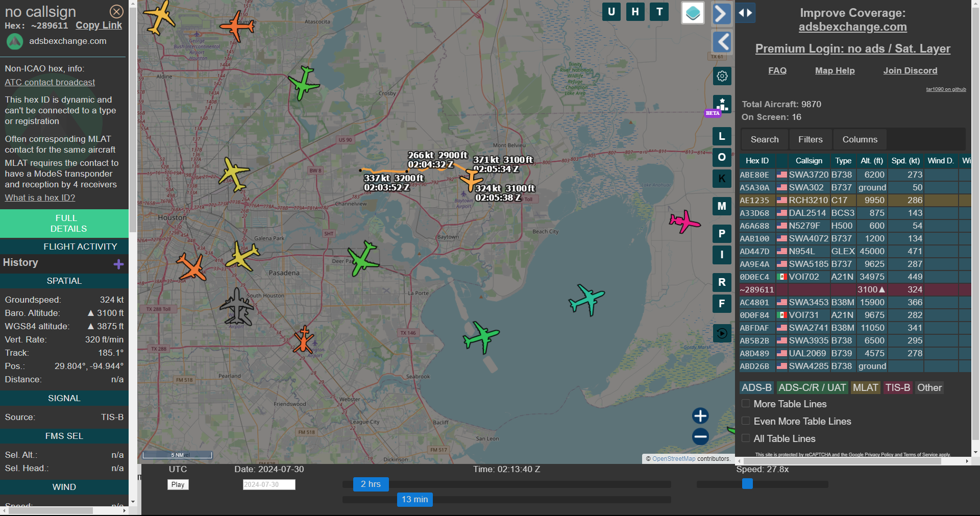The image size is (980, 516).
Task: Click the Copy Link link
Action: pos(99,26)
